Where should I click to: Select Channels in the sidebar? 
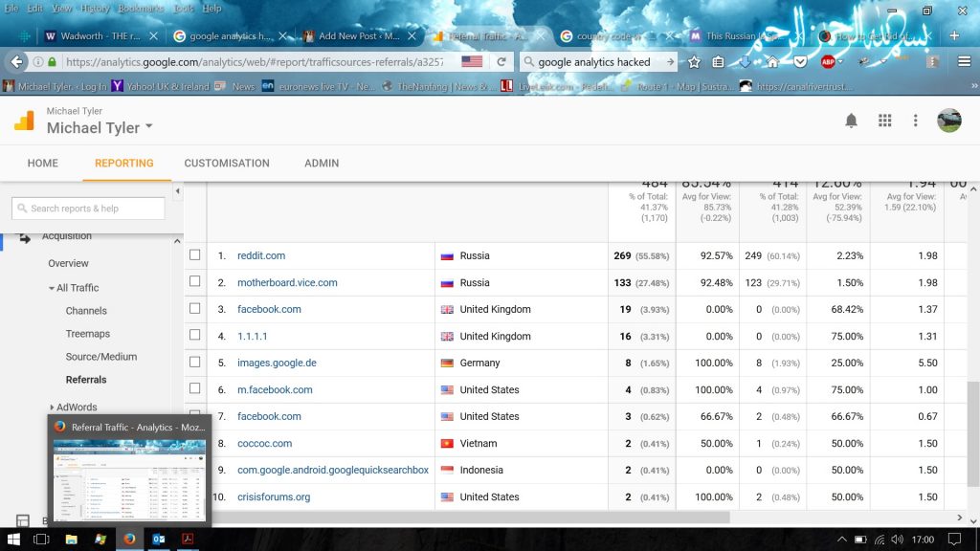(x=86, y=311)
